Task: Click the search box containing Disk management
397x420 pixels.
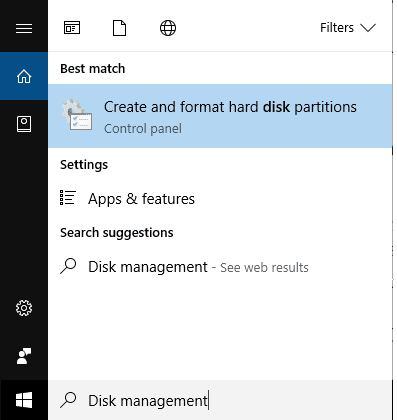Action: tap(220, 400)
